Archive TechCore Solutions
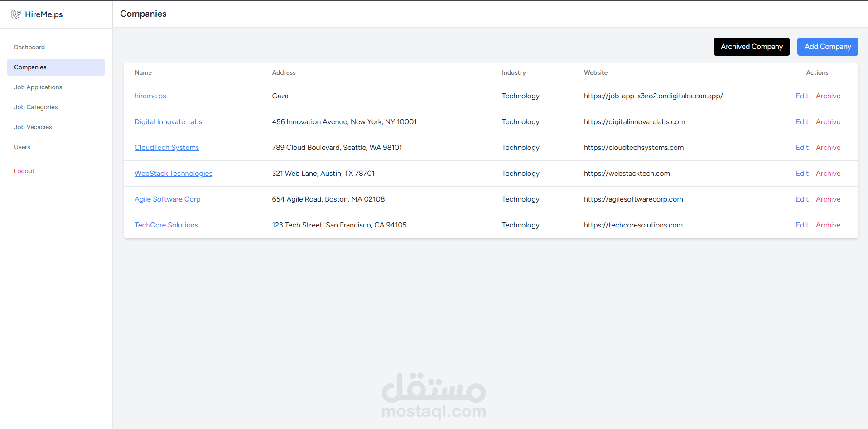868x429 pixels. [828, 225]
